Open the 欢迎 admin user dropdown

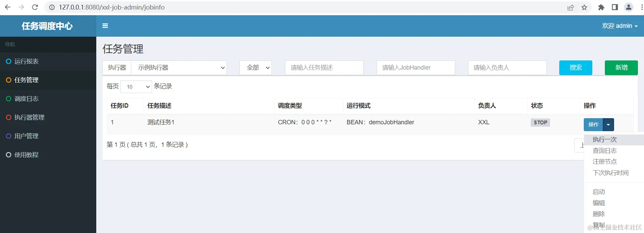click(x=620, y=26)
